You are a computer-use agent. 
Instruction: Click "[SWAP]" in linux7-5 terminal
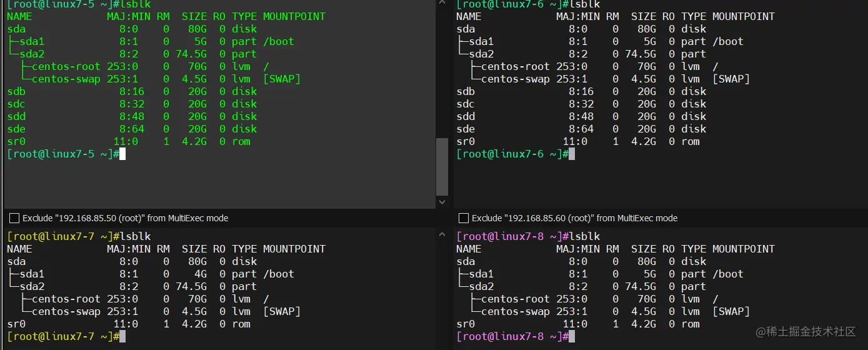282,79
